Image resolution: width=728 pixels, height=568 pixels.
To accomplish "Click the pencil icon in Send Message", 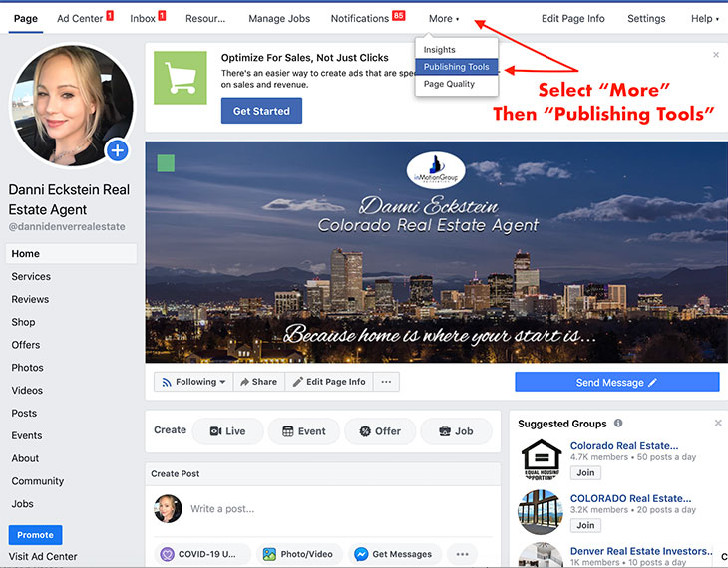I will click(x=652, y=383).
